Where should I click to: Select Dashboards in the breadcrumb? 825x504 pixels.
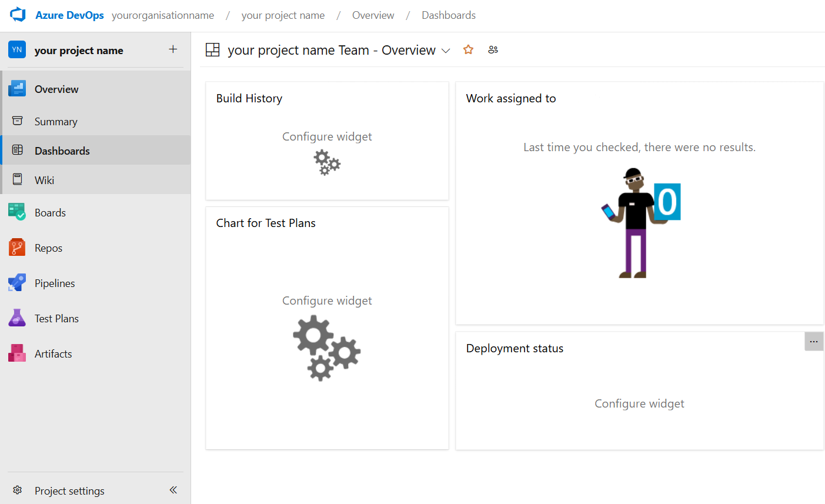[x=448, y=15]
